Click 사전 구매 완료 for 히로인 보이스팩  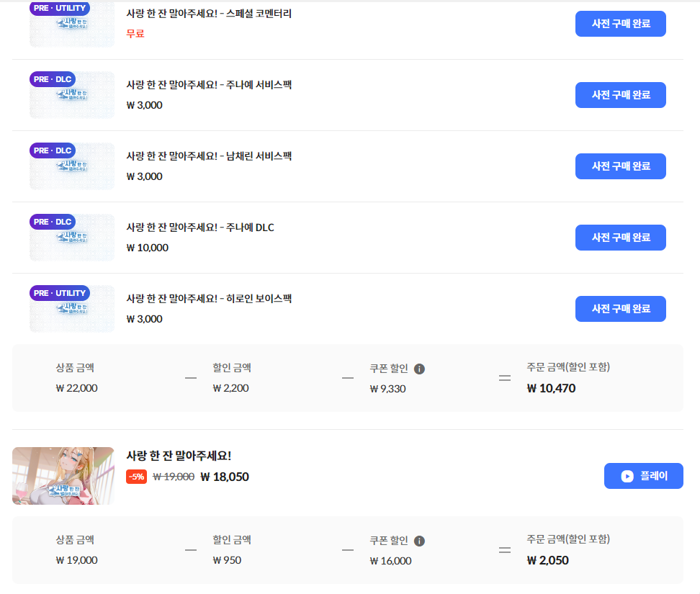620,309
